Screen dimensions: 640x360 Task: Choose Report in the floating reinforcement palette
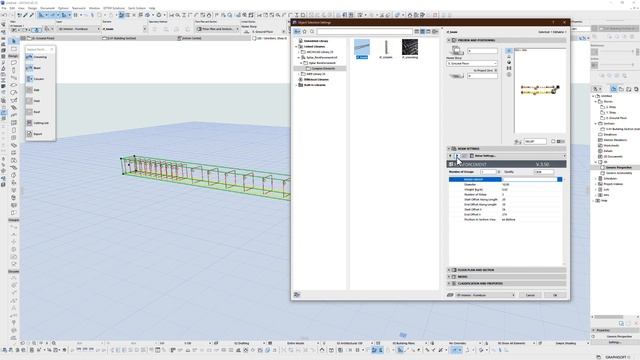(x=38, y=134)
